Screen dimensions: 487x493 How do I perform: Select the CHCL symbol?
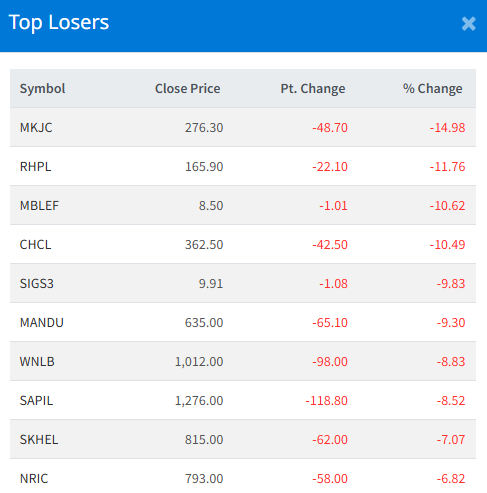pyautogui.click(x=35, y=245)
